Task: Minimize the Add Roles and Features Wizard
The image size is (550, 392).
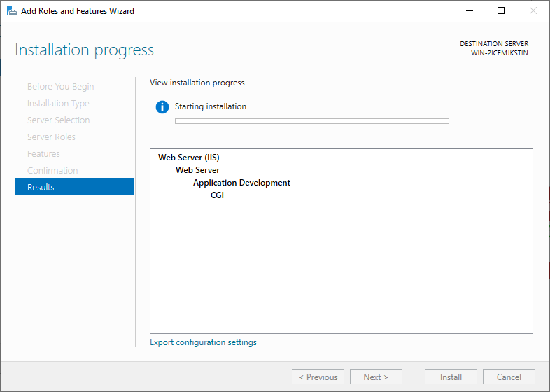Action: tap(468, 11)
